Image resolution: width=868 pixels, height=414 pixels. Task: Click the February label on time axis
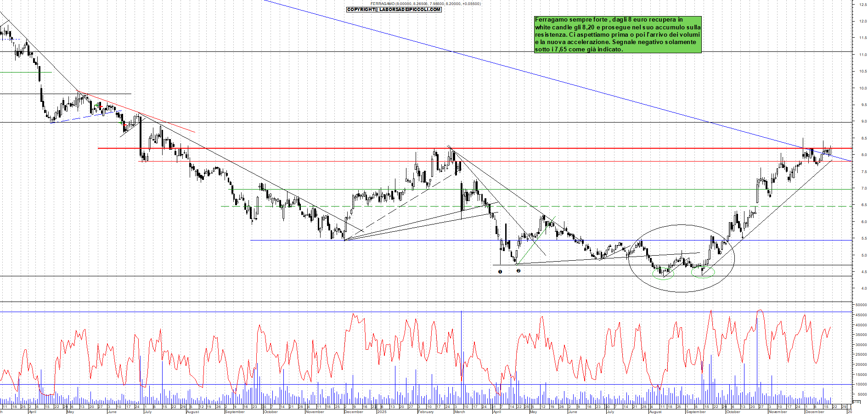click(x=426, y=412)
